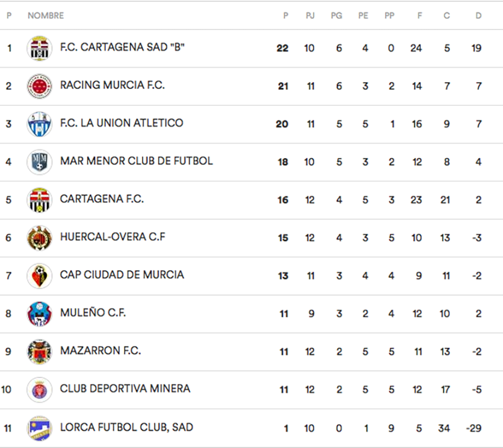The image size is (503, 448).
Task: Click the CAP Ciudad de Murcia crest
Action: [40, 275]
